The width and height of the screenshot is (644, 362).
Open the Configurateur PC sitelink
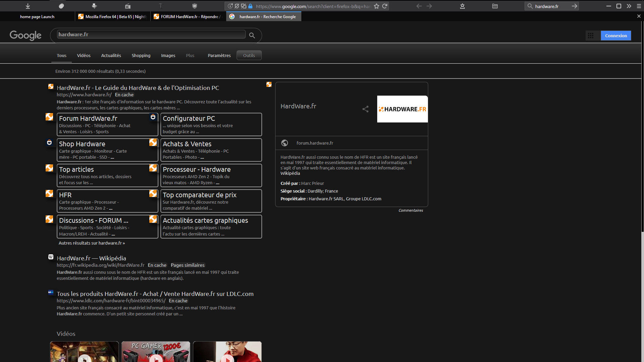[189, 118]
